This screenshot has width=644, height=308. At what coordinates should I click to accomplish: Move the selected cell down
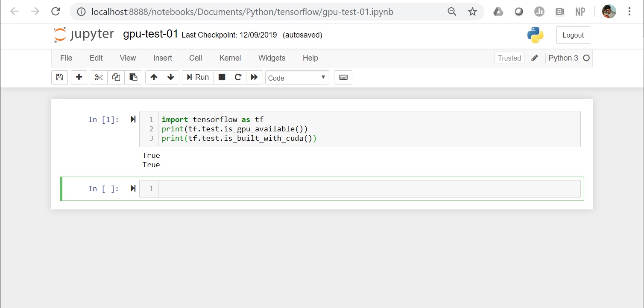170,77
